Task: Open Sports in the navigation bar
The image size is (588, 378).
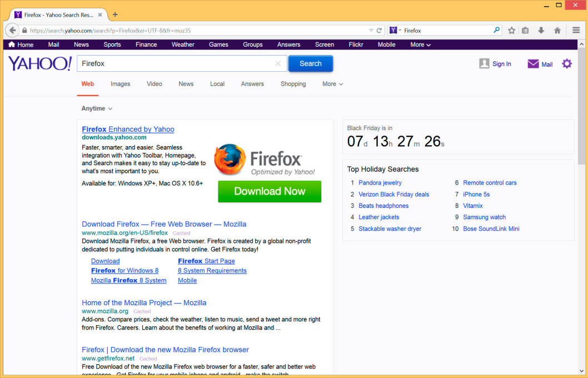Action: [112, 44]
